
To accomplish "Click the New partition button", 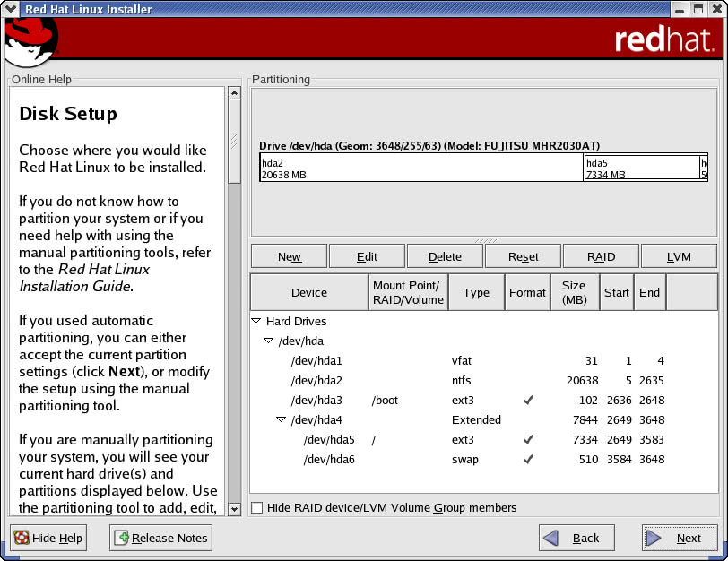I will (x=289, y=256).
